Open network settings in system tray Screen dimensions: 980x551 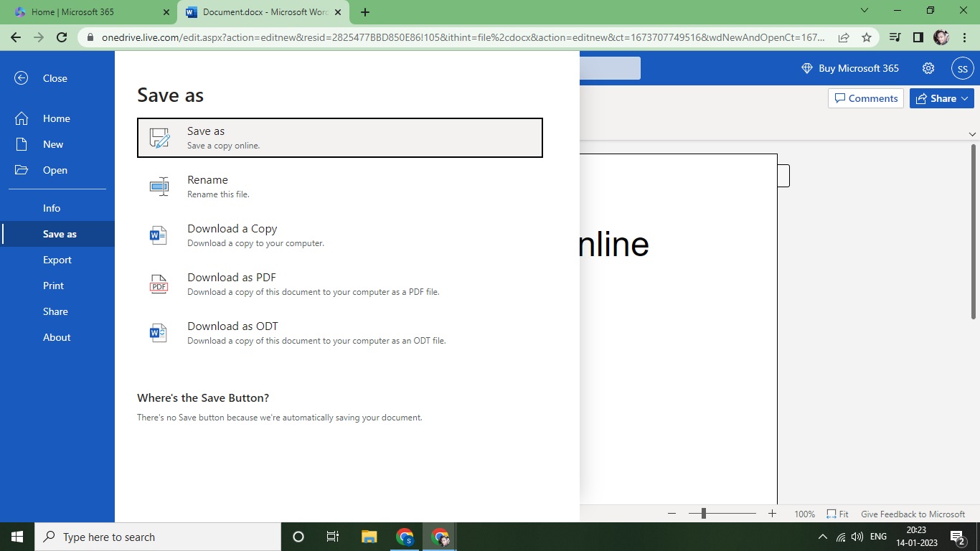pyautogui.click(x=841, y=537)
